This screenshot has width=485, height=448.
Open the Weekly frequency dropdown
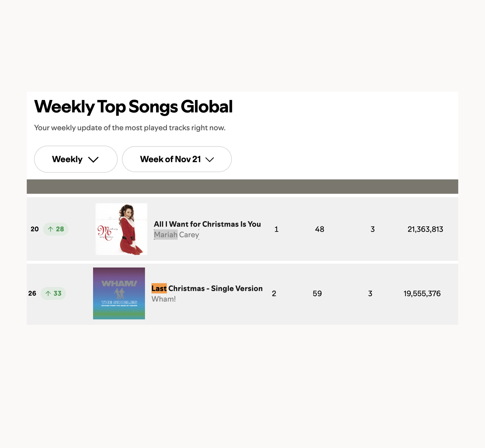pos(75,159)
